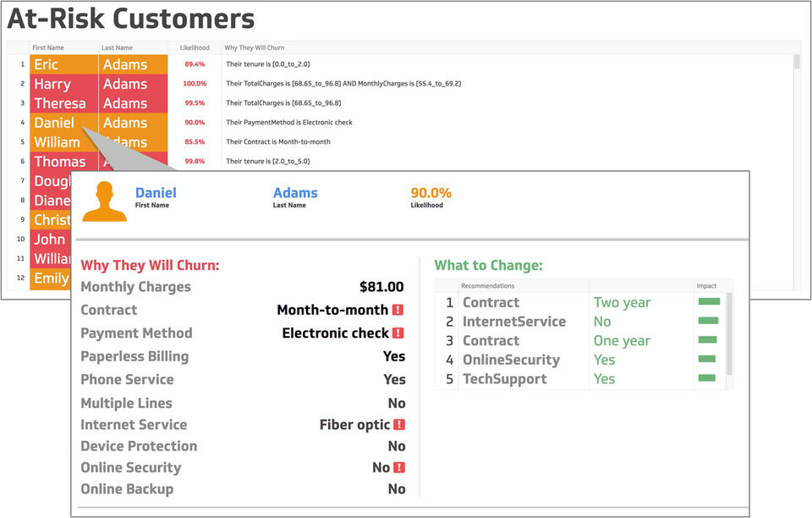The width and height of the screenshot is (812, 518).
Task: Click the Multiple Lines label
Action: [126, 403]
